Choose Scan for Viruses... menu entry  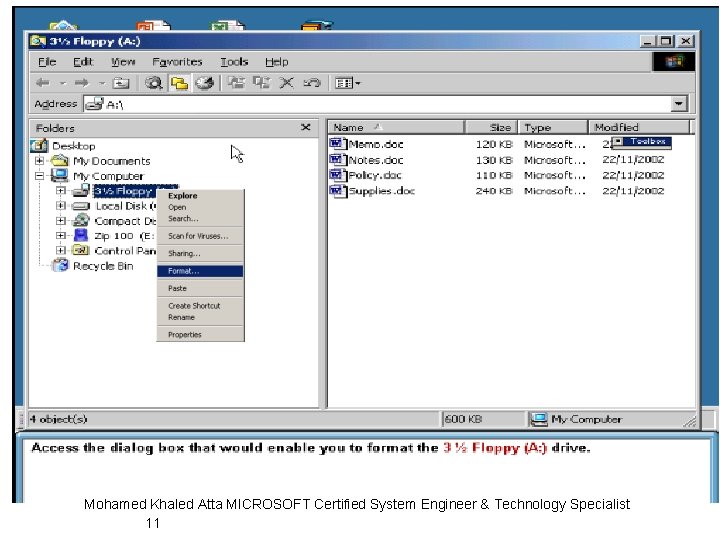point(200,236)
